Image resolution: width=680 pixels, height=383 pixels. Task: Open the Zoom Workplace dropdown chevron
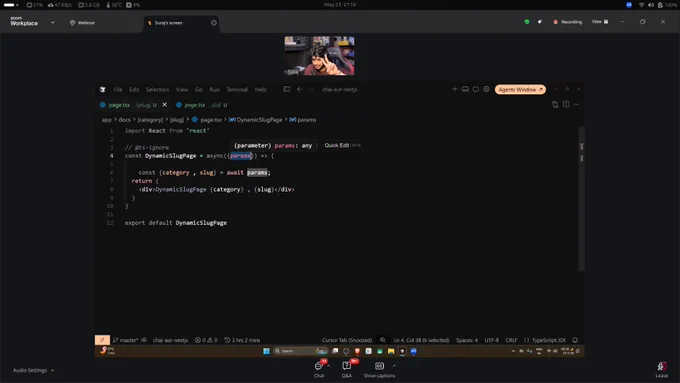[52, 23]
